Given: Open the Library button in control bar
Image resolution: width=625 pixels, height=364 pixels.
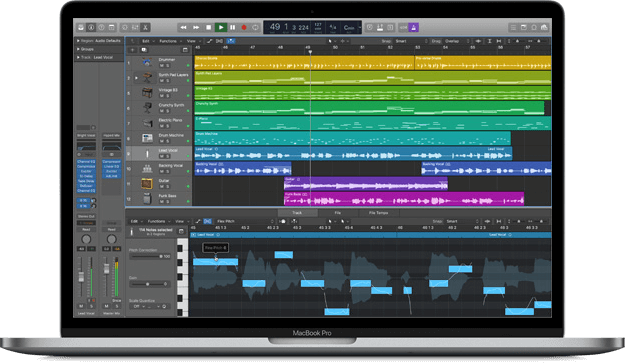Looking at the screenshot, I should tap(81, 28).
